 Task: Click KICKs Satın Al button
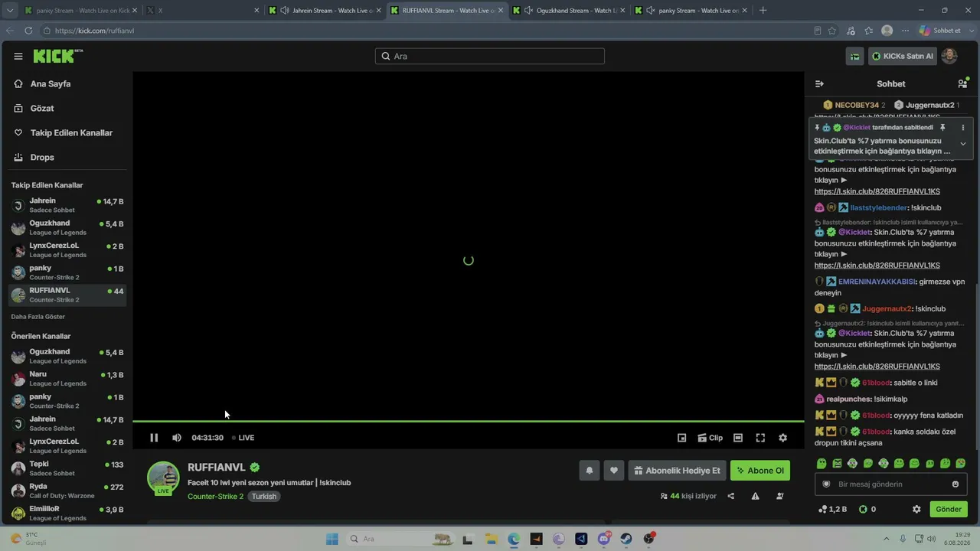tap(903, 56)
